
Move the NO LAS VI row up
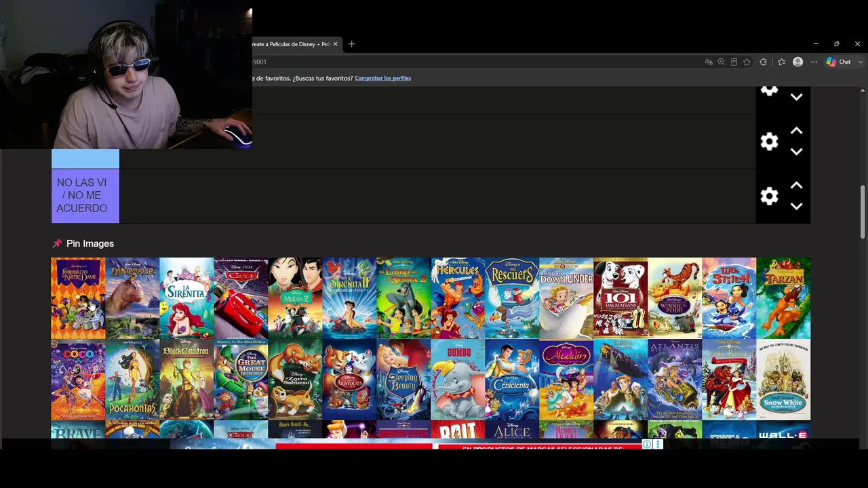(797, 185)
